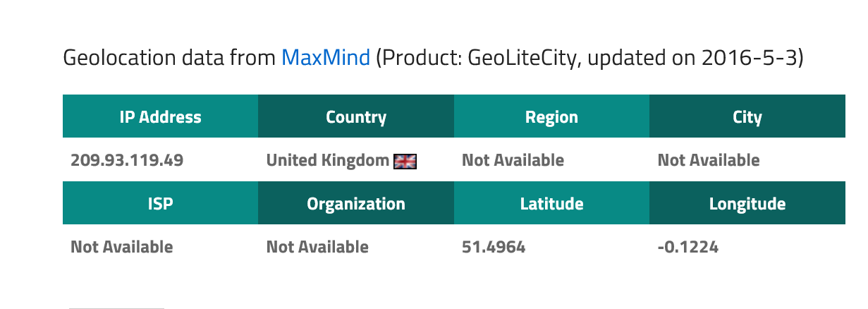Click Not Available under Organization

tap(317, 247)
